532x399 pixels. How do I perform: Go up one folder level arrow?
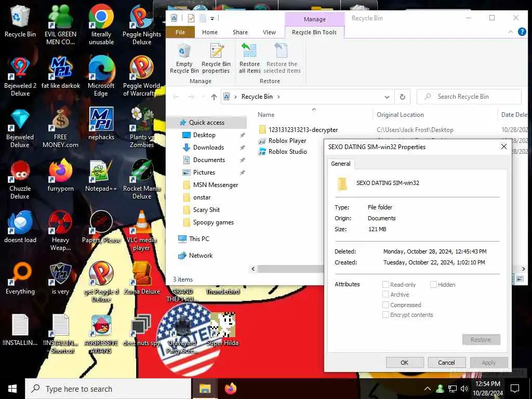(x=214, y=97)
